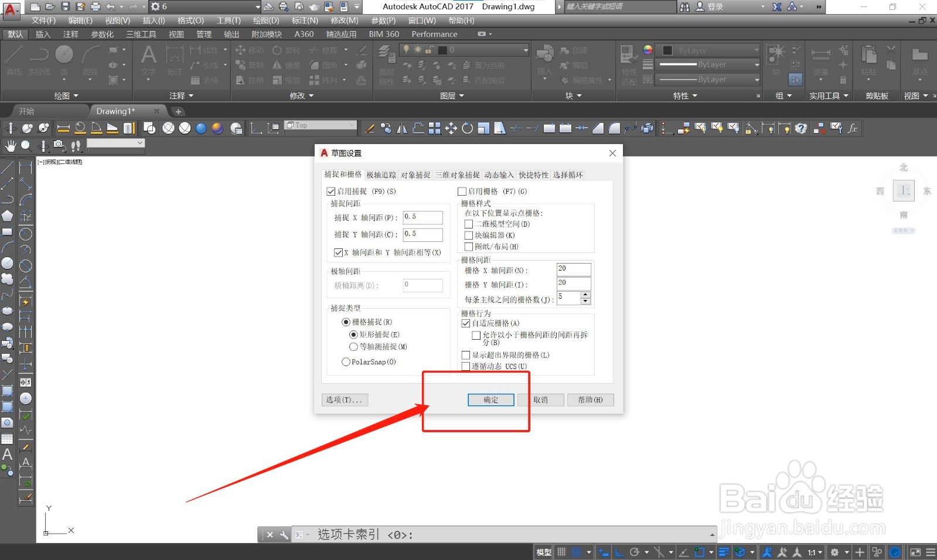Select 栅格捕捉(R) radio button
Image resolution: width=937 pixels, height=560 pixels.
pos(346,322)
